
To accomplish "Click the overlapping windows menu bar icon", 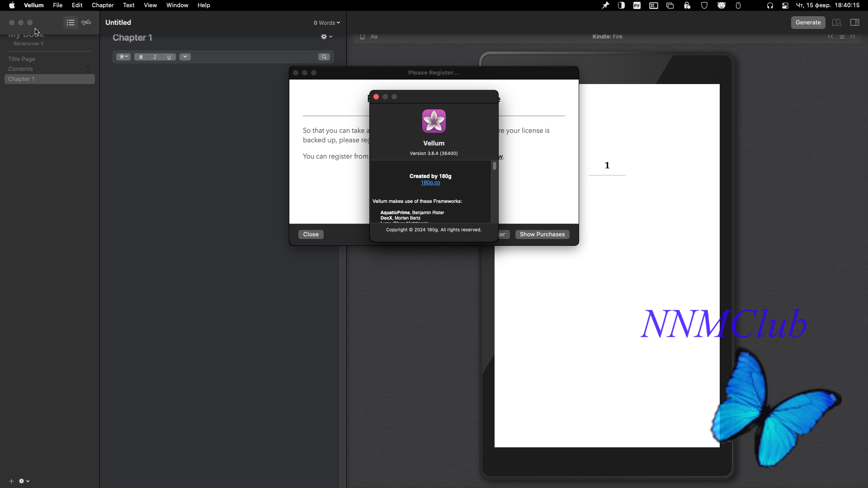I will [670, 5].
